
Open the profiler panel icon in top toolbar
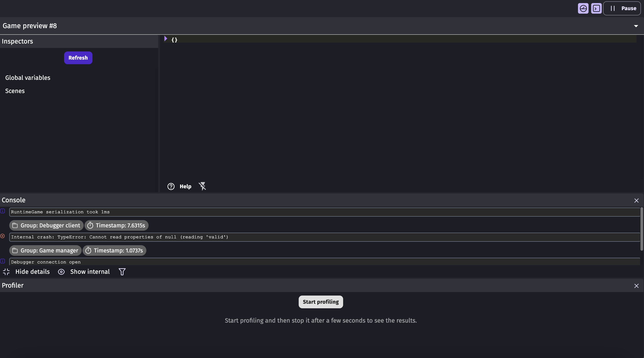[x=583, y=8]
